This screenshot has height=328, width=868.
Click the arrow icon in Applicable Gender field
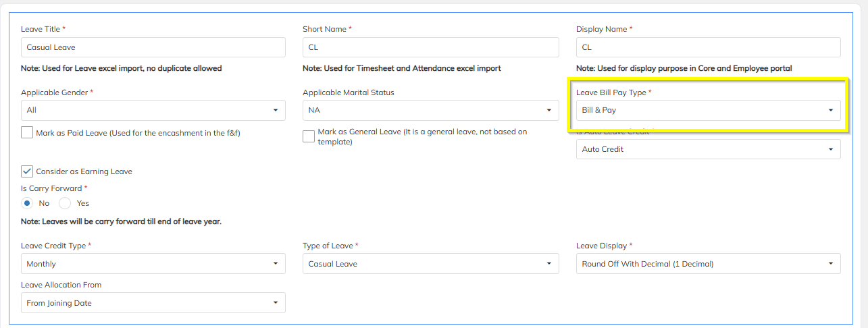(x=276, y=110)
